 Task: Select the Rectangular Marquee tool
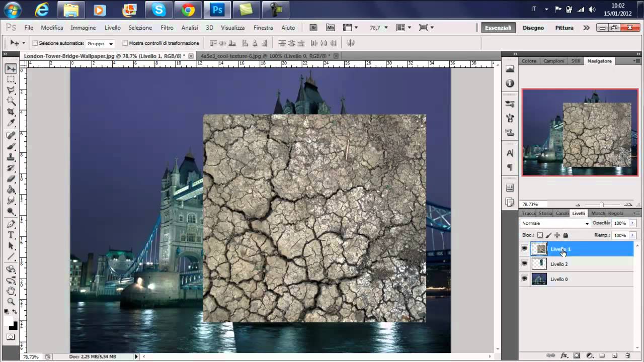tap(11, 79)
